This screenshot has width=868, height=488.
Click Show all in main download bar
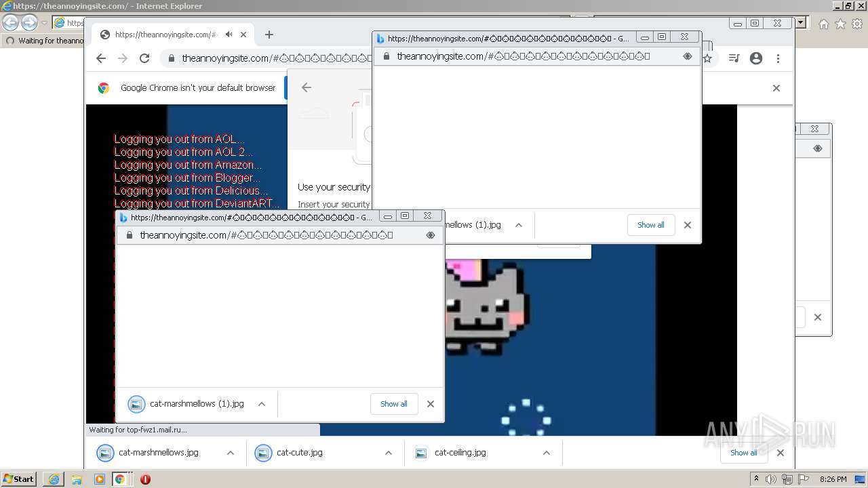coord(744,453)
